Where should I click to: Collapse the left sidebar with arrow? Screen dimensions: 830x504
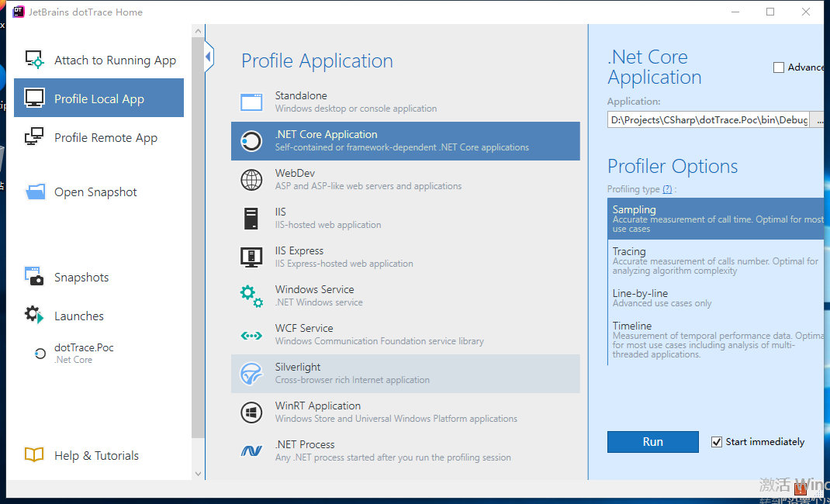point(209,57)
